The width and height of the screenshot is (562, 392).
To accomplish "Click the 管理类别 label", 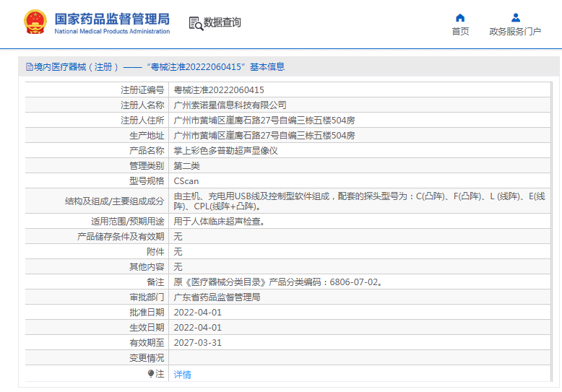I will point(147,166).
